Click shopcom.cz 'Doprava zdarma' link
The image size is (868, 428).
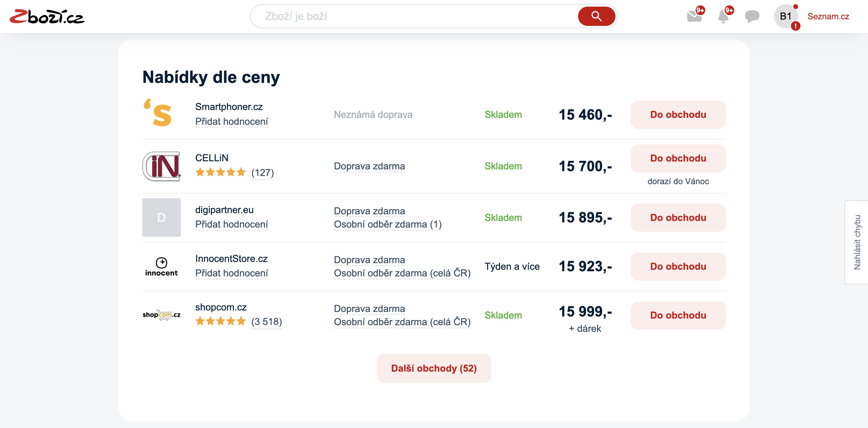point(369,309)
